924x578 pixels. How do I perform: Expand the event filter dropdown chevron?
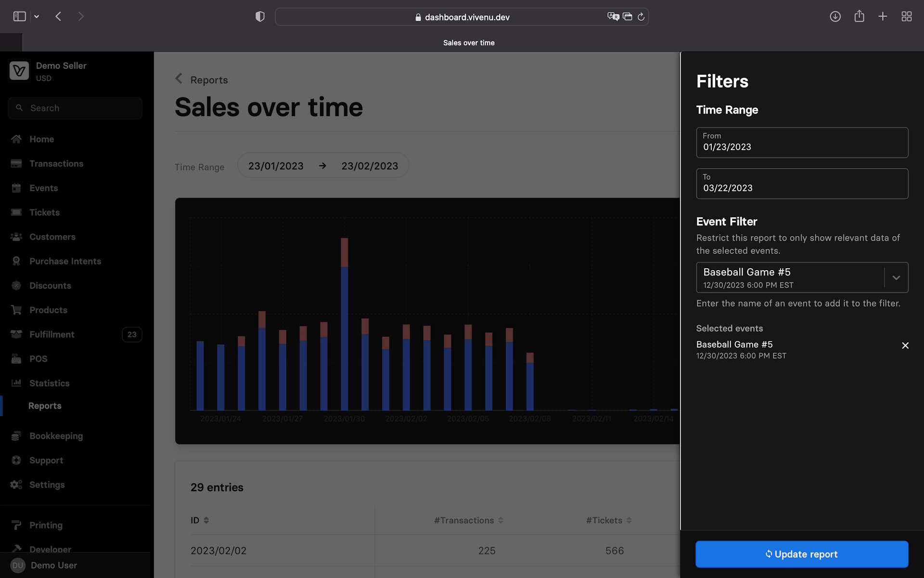[896, 277]
